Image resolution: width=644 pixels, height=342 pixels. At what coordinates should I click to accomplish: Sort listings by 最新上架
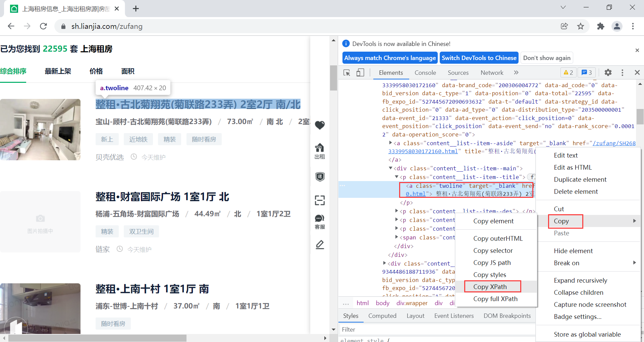(x=58, y=71)
